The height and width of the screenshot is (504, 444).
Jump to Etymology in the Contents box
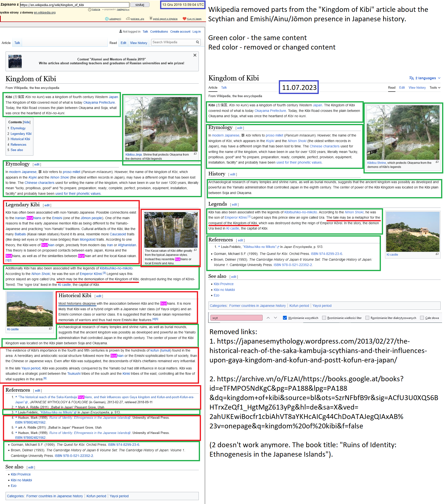pyautogui.click(x=18, y=128)
